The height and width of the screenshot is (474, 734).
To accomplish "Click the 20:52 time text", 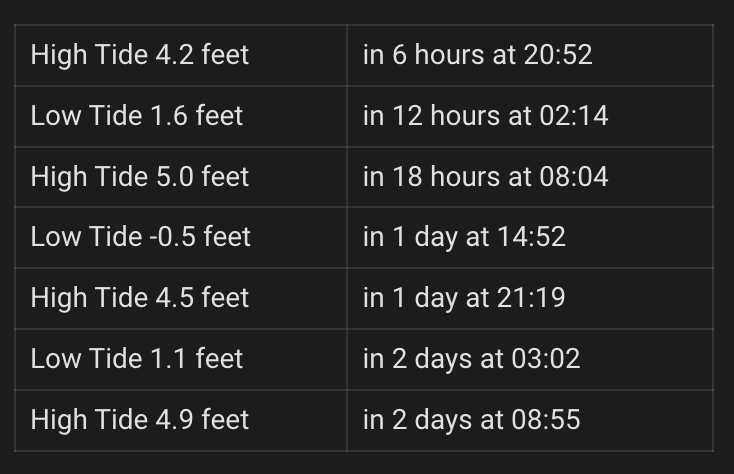I will [x=558, y=54].
